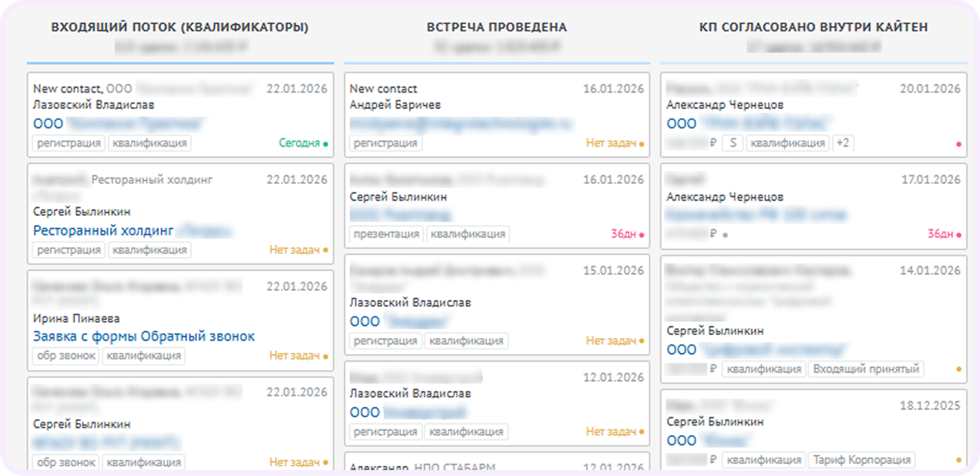
Task: Open the blue "Ресторанный холдинг" company link
Action: pos(103,230)
